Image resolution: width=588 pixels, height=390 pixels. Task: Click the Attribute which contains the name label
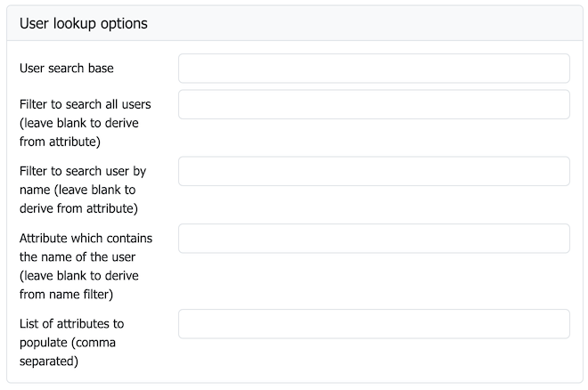(x=86, y=266)
